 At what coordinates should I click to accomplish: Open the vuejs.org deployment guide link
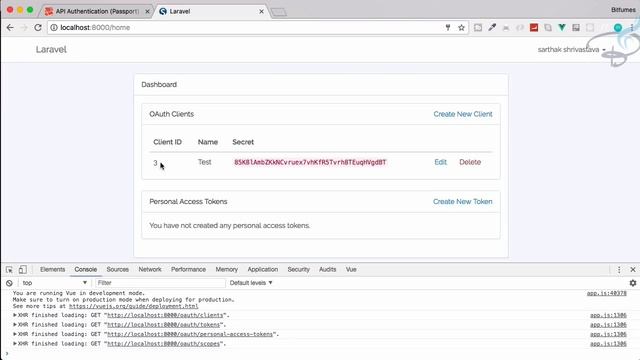(133, 306)
